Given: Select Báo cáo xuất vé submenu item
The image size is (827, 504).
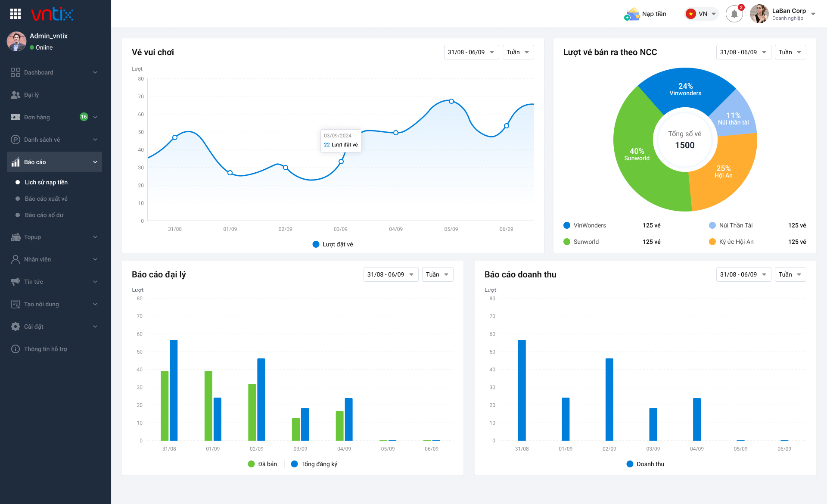Looking at the screenshot, I should tap(46, 199).
